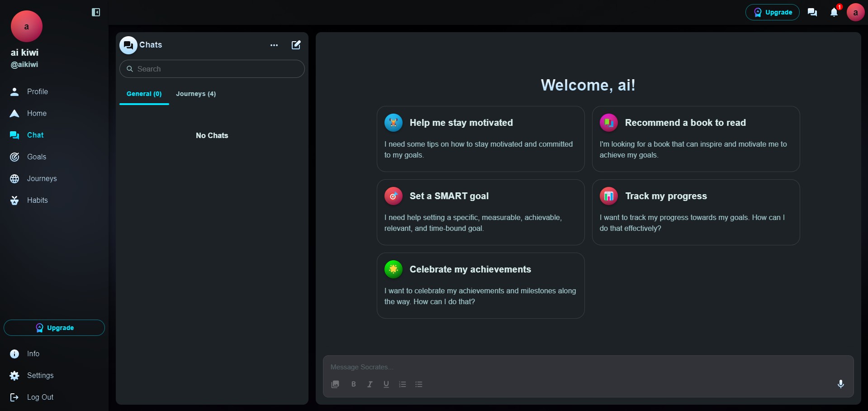Attach an image using the gallery icon

tap(335, 384)
